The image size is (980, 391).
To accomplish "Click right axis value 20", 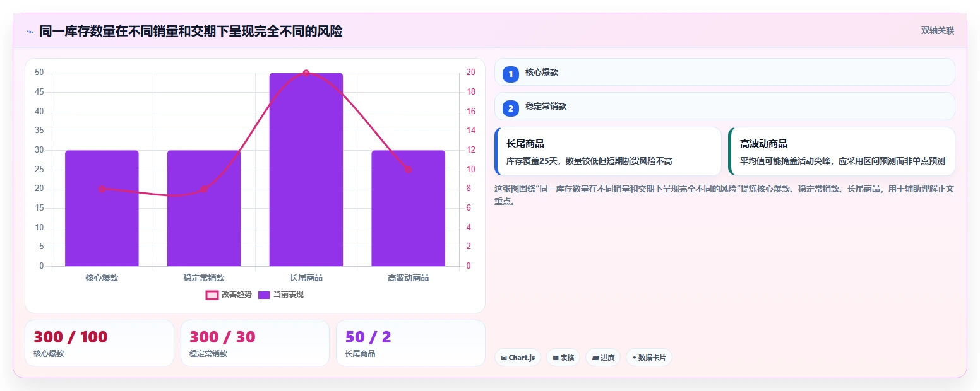I will (x=470, y=73).
